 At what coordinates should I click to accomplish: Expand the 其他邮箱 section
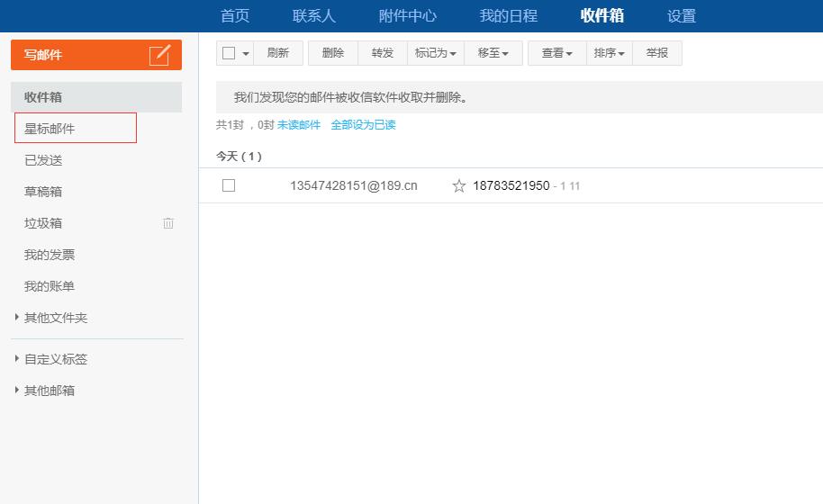17,391
